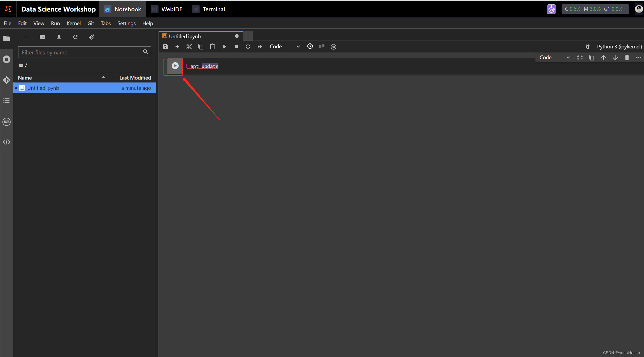
Task: Switch to the WebIDE tab
Action: tap(171, 9)
